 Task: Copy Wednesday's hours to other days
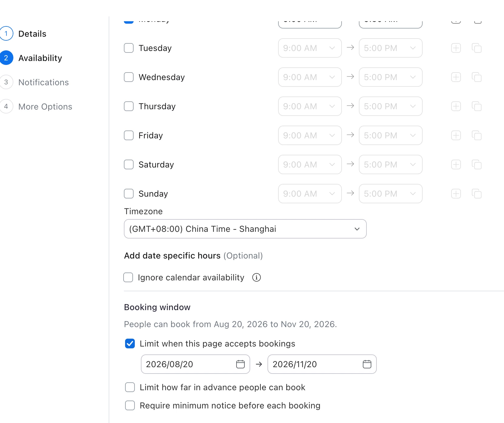pyautogui.click(x=477, y=77)
